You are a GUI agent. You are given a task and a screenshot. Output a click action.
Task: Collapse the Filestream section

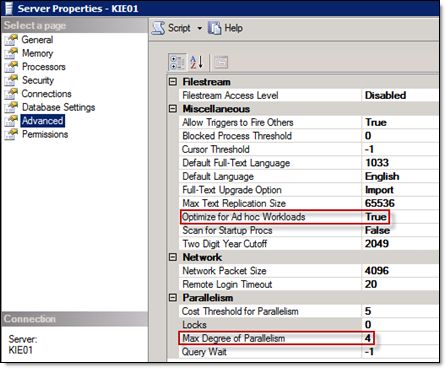point(173,82)
